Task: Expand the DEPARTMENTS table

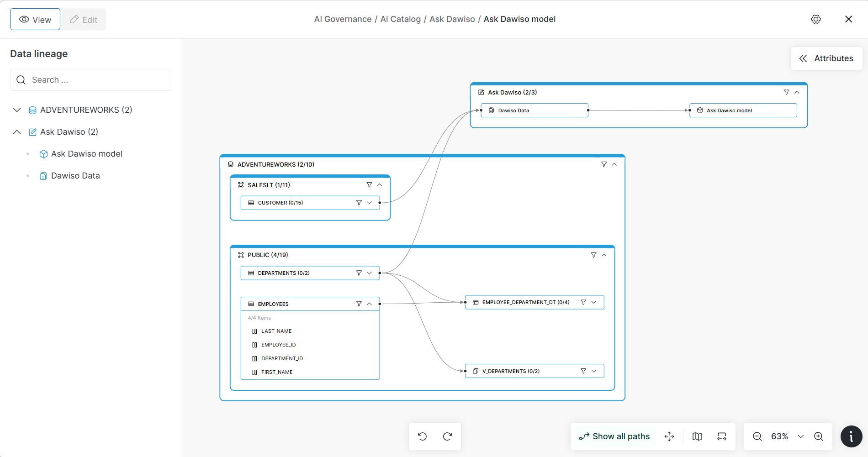Action: [370, 273]
